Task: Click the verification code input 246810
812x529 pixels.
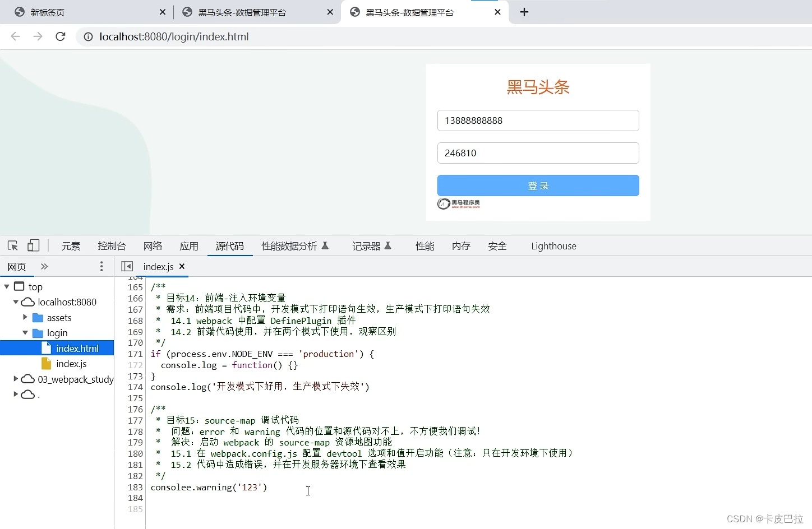Action: (538, 153)
